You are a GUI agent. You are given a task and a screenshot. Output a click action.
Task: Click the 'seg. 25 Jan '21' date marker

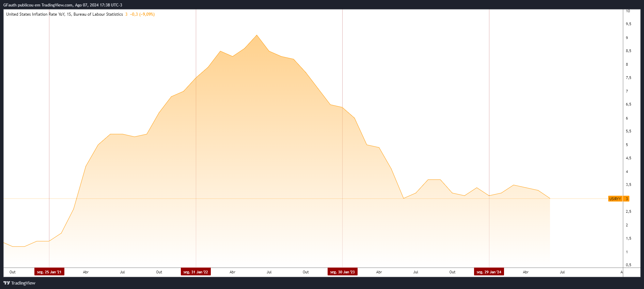point(49,272)
